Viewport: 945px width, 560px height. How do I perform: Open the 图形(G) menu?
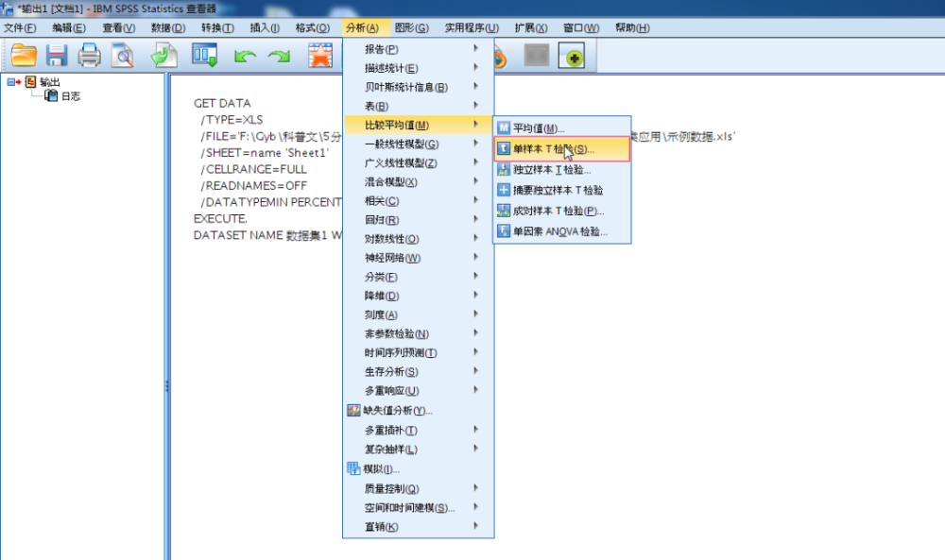[x=412, y=27]
